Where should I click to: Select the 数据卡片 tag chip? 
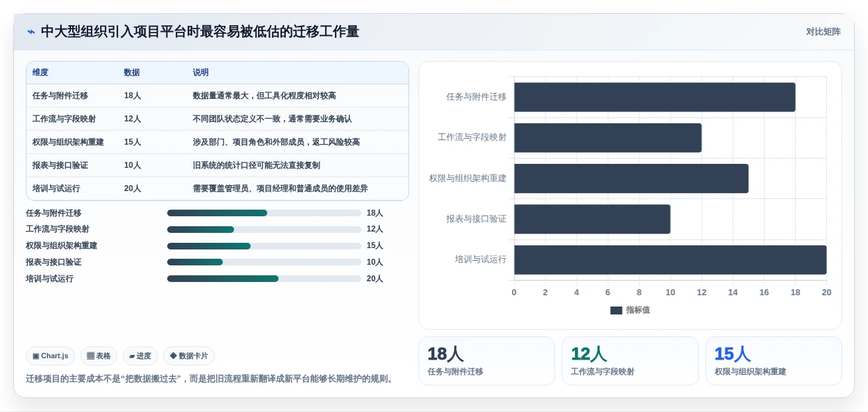click(x=189, y=356)
